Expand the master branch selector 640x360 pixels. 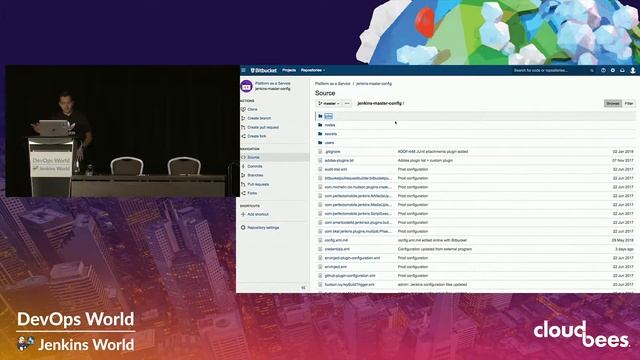click(329, 104)
